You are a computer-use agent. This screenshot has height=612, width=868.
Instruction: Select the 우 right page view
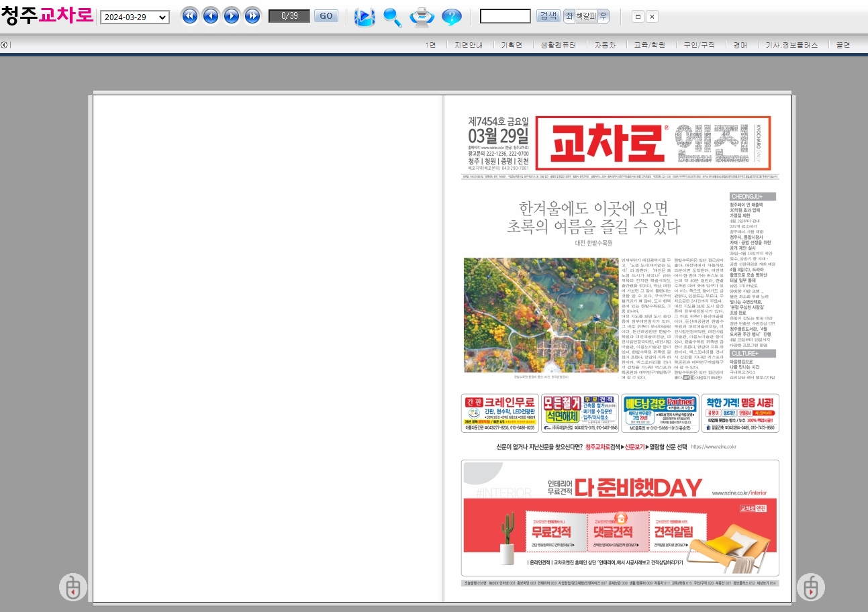click(604, 16)
